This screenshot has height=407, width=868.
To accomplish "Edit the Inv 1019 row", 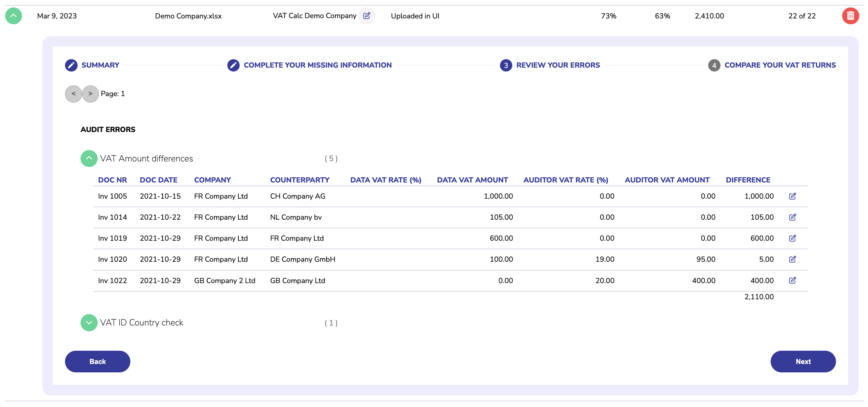I will click(792, 238).
